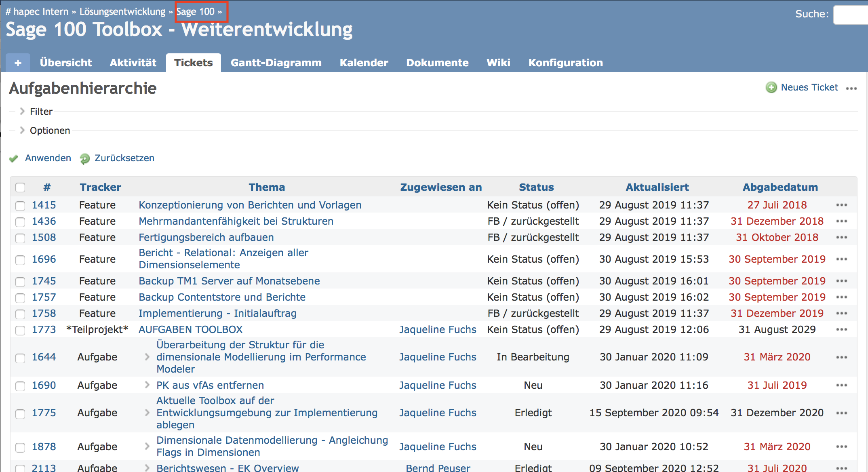
Task: Click the Lösungsentwicklung breadcrumb link
Action: [122, 12]
